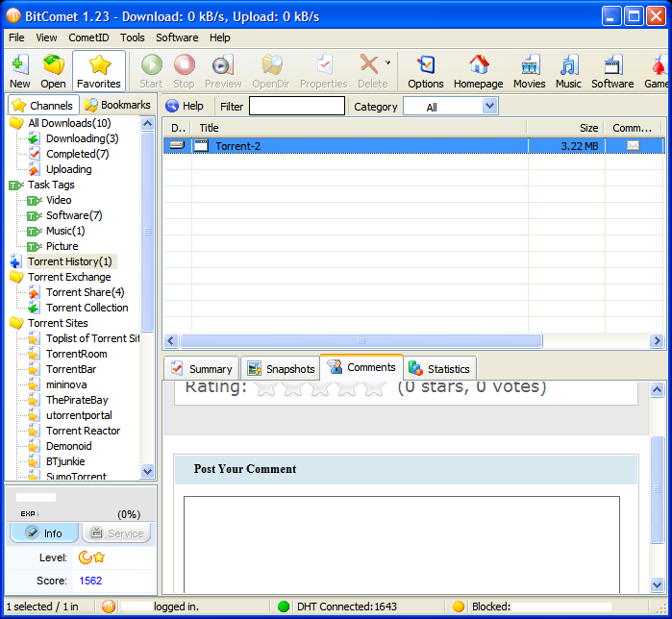Select the Torrent Sites folder

(58, 323)
